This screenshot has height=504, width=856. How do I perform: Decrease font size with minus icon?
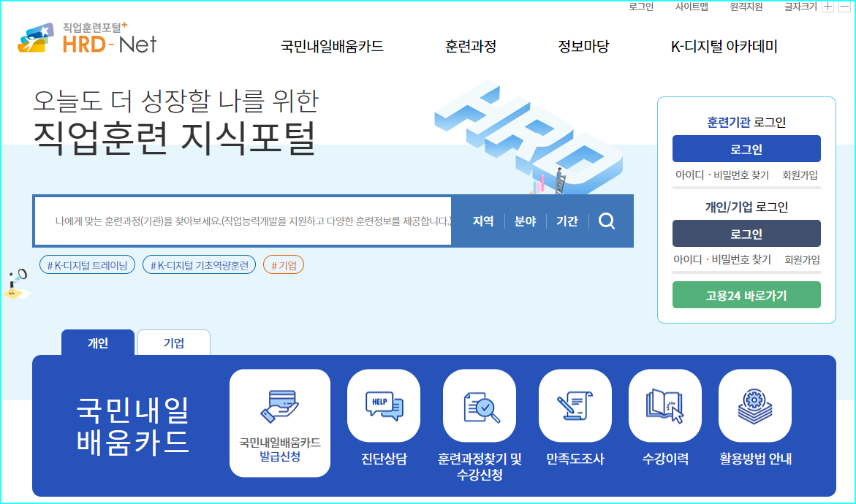844,7
